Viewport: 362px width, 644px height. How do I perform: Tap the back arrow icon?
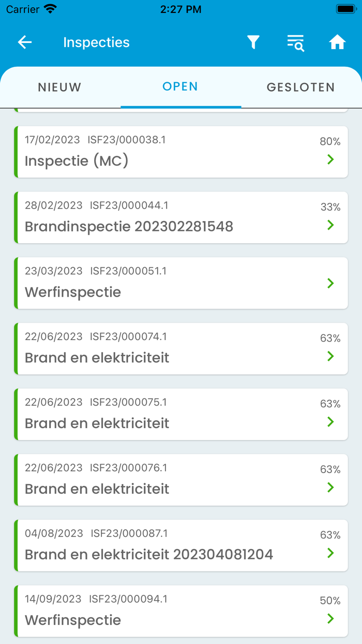click(25, 42)
